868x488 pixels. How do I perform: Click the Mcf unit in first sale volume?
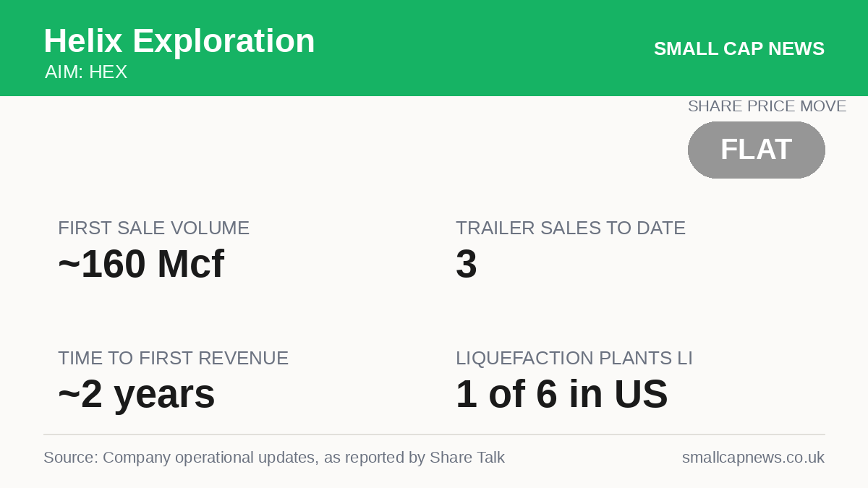(190, 264)
